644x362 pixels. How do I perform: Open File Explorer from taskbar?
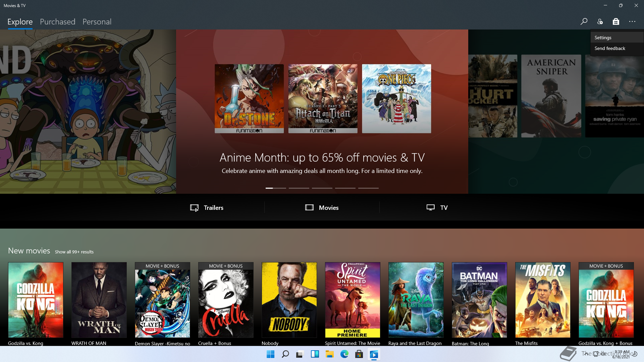click(329, 354)
